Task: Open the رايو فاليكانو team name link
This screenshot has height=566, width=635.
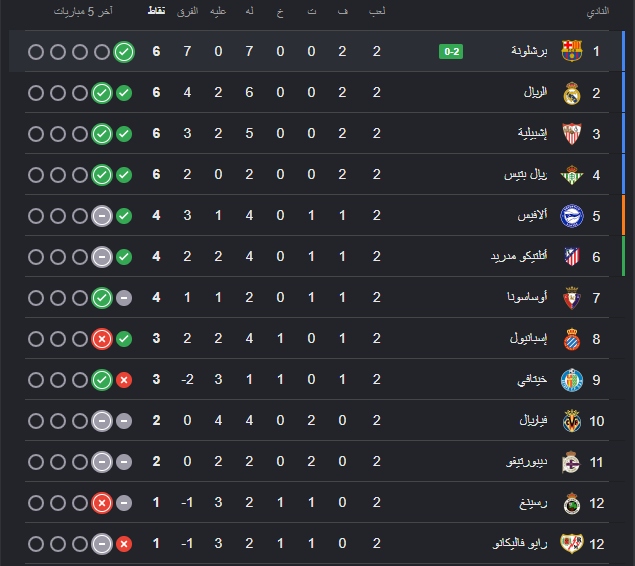Action: point(520,543)
